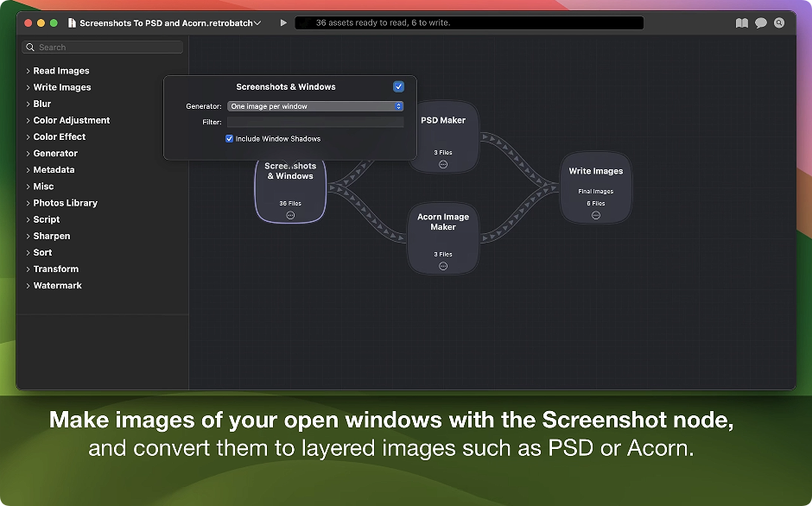Click the Filter text field
This screenshot has width=812, height=506.
click(315, 123)
